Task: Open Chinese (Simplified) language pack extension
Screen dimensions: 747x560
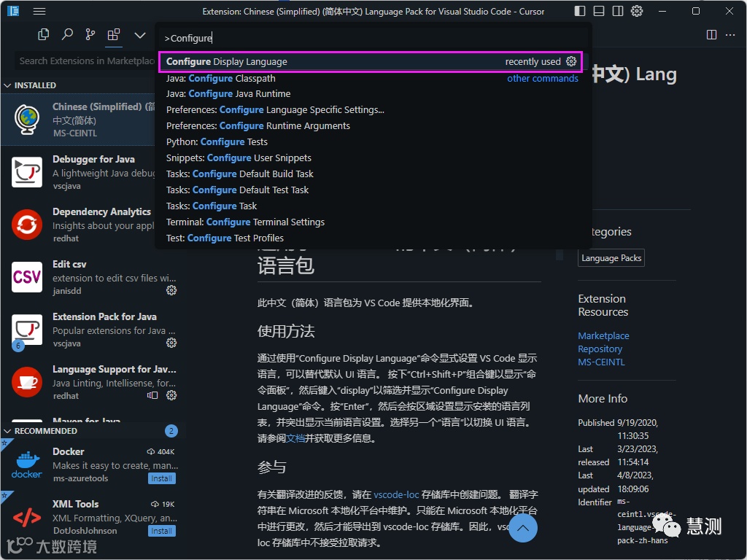Action: 78,119
